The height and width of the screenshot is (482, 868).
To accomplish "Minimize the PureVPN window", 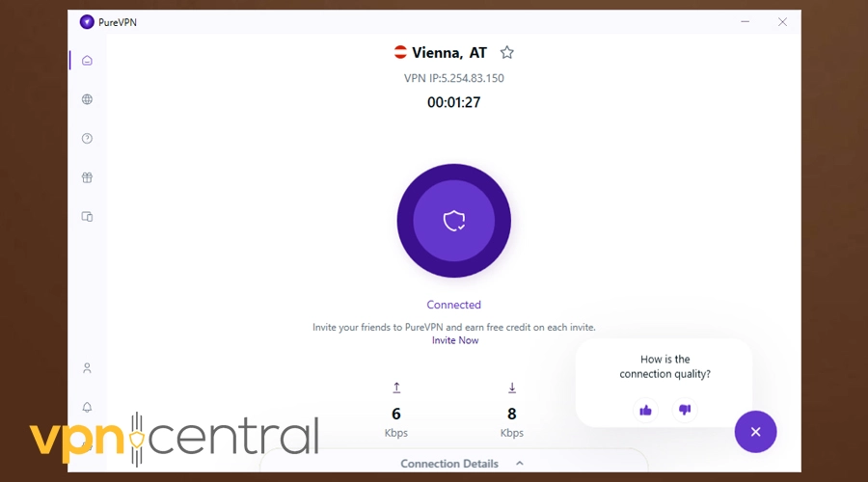I will point(746,22).
